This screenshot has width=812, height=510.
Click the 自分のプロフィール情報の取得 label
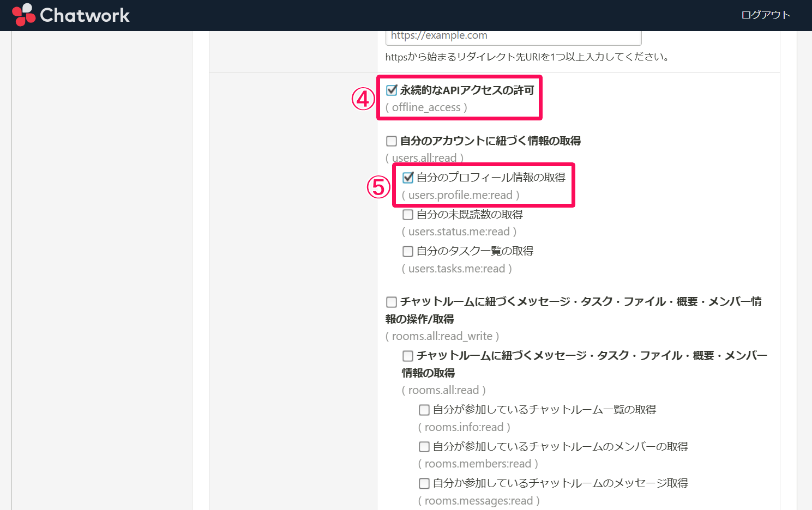tap(491, 178)
